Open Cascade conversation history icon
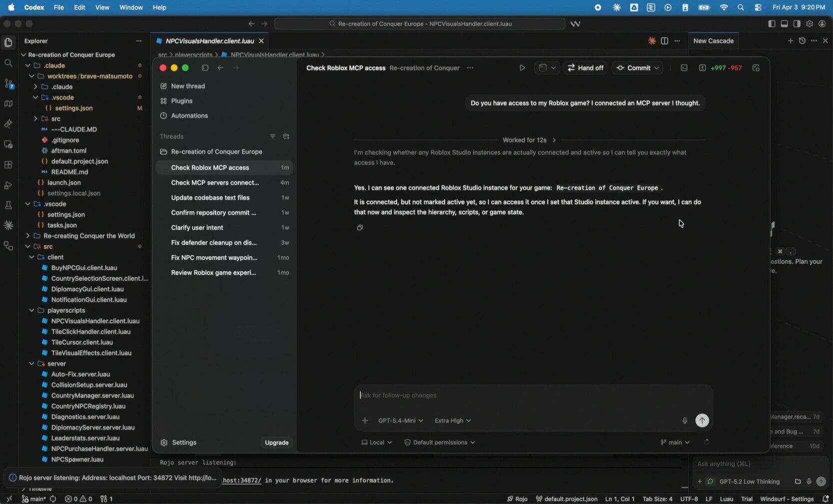Viewport: 833px width, 504px height. pos(802,41)
